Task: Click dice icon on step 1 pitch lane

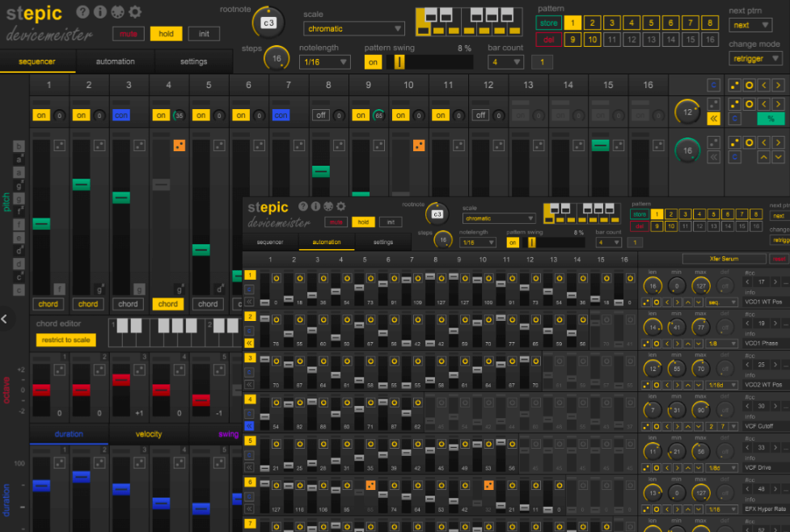Action: 60,146
